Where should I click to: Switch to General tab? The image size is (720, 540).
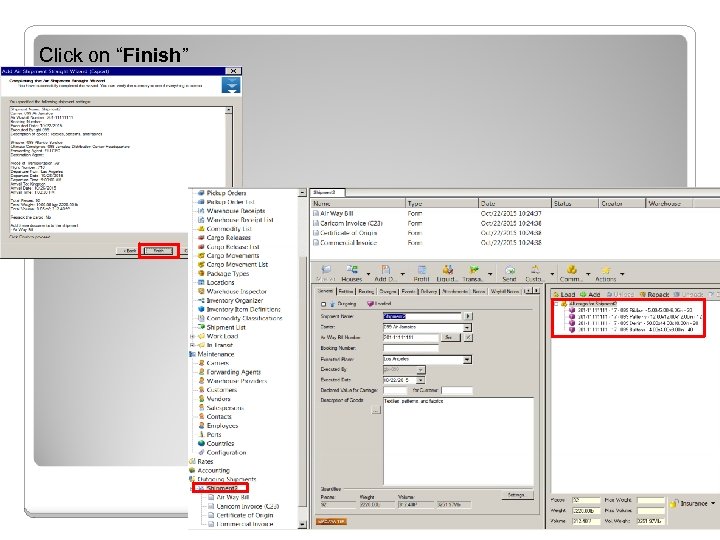click(x=326, y=291)
